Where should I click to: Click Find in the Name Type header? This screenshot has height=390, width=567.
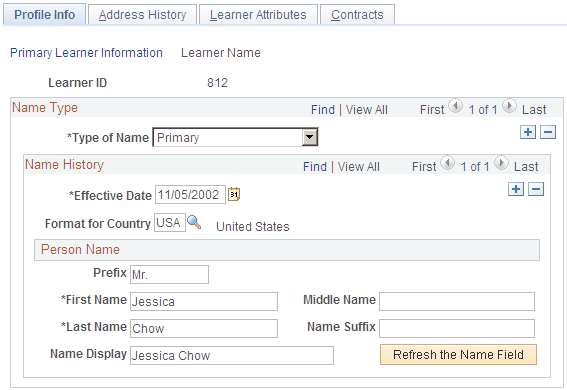[323, 110]
